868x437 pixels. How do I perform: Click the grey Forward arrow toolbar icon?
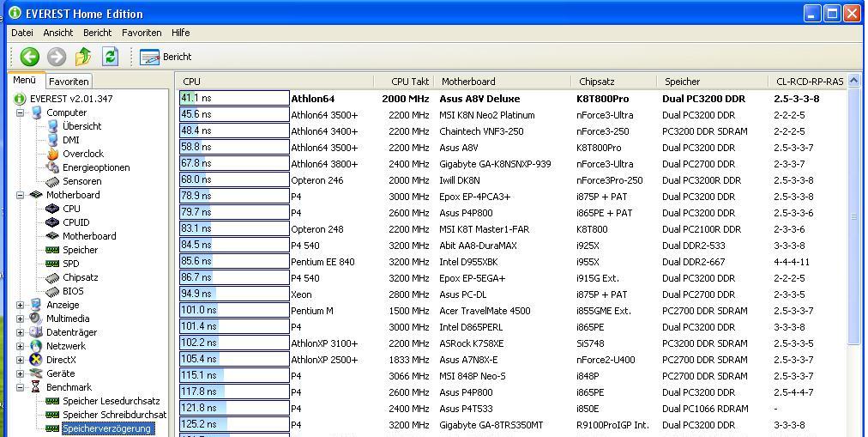[57, 57]
